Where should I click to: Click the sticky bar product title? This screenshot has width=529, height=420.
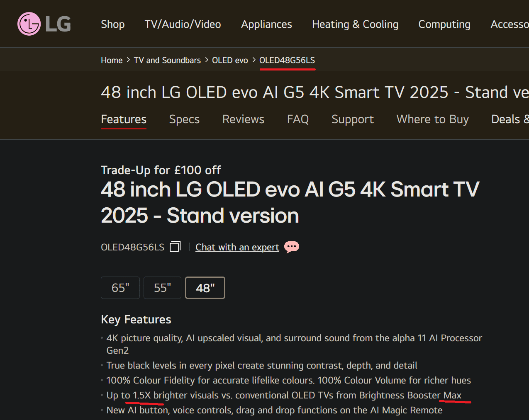click(x=315, y=92)
